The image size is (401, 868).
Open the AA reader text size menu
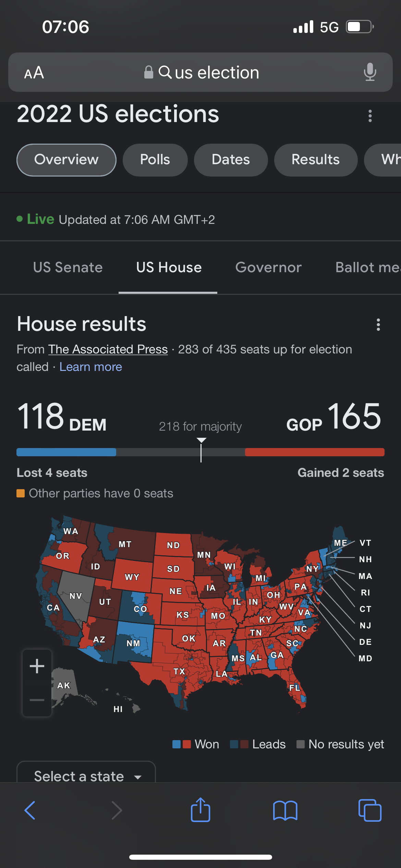[34, 73]
